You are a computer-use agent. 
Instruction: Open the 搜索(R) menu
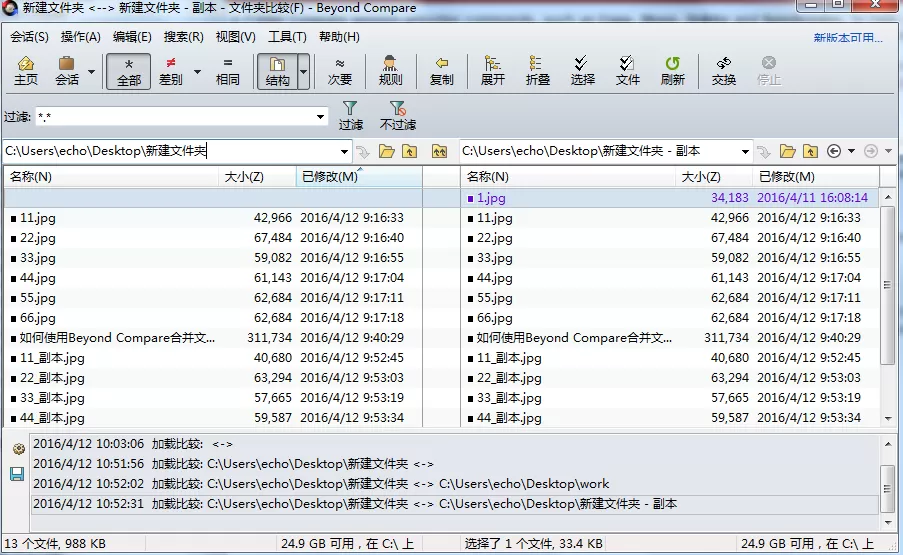tap(183, 37)
